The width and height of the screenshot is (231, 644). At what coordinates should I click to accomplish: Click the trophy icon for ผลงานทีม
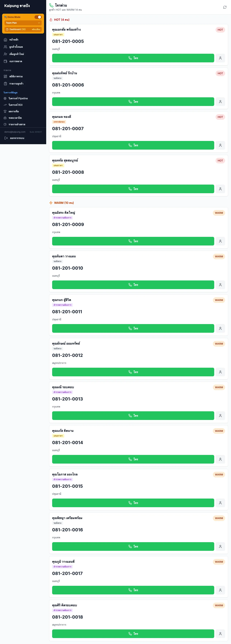5,112
